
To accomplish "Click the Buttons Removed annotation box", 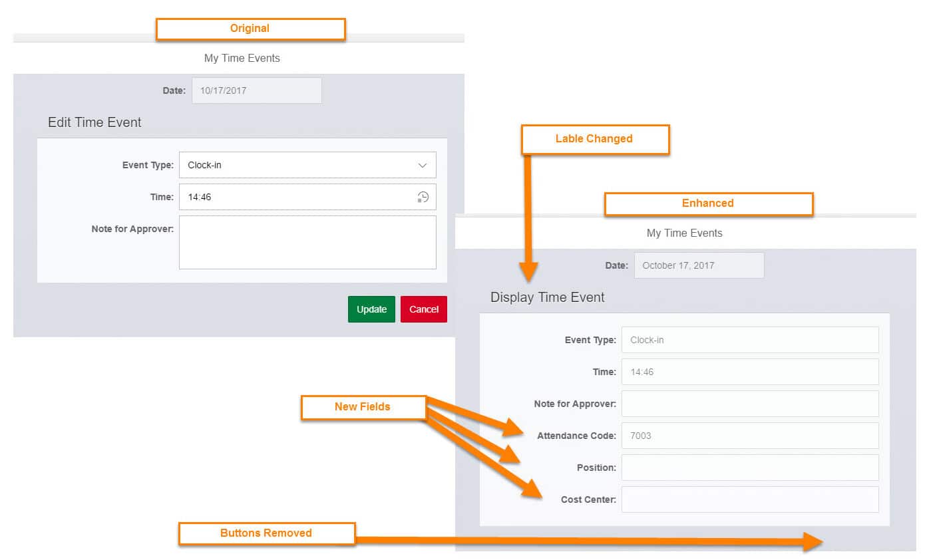I will [x=266, y=533].
